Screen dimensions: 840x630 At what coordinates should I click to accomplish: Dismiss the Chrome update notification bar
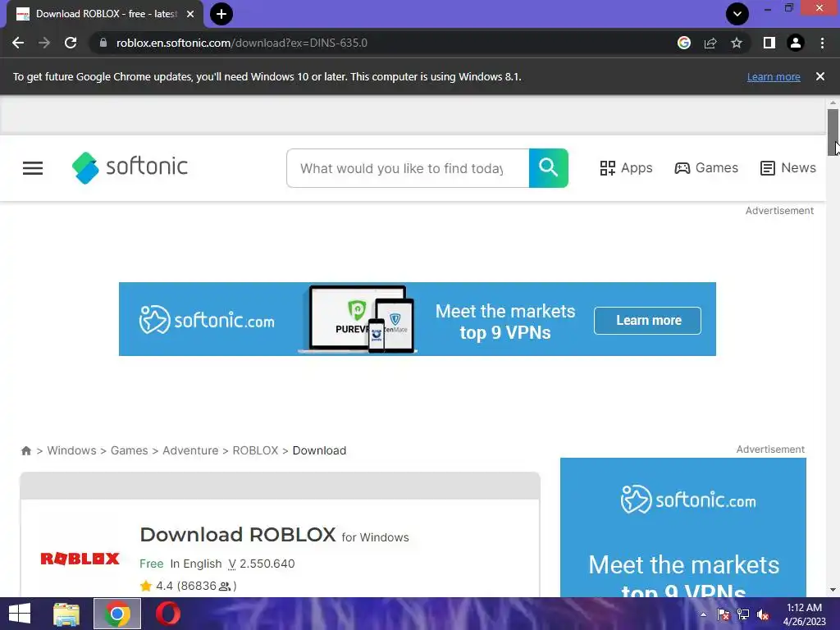coord(820,76)
